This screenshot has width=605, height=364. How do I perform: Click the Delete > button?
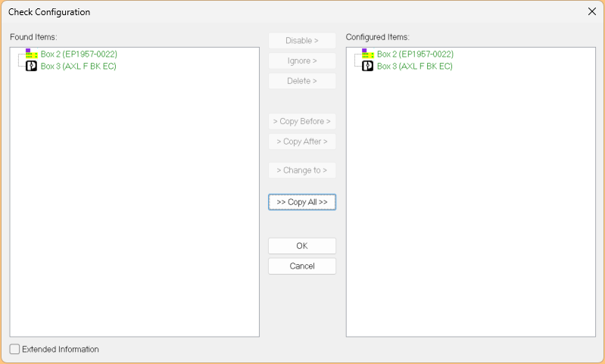302,81
